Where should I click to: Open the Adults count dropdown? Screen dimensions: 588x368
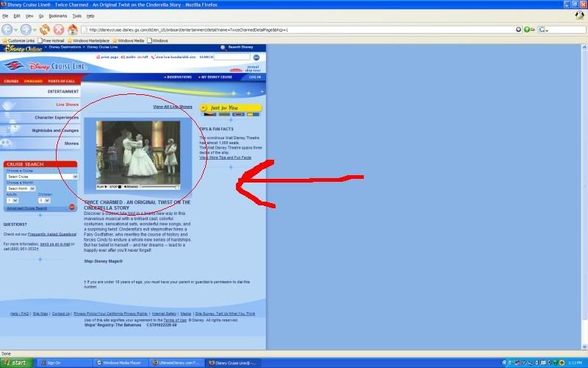[12, 200]
